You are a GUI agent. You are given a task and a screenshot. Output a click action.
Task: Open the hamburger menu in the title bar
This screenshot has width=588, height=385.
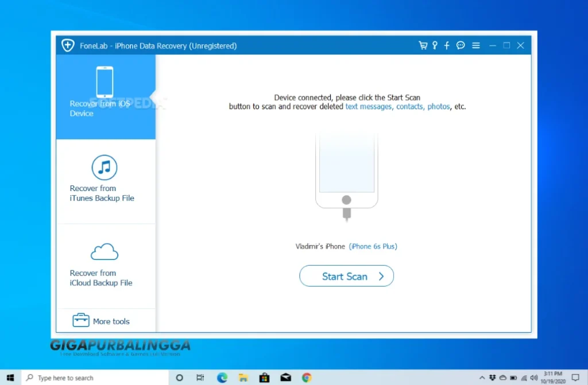pos(476,45)
